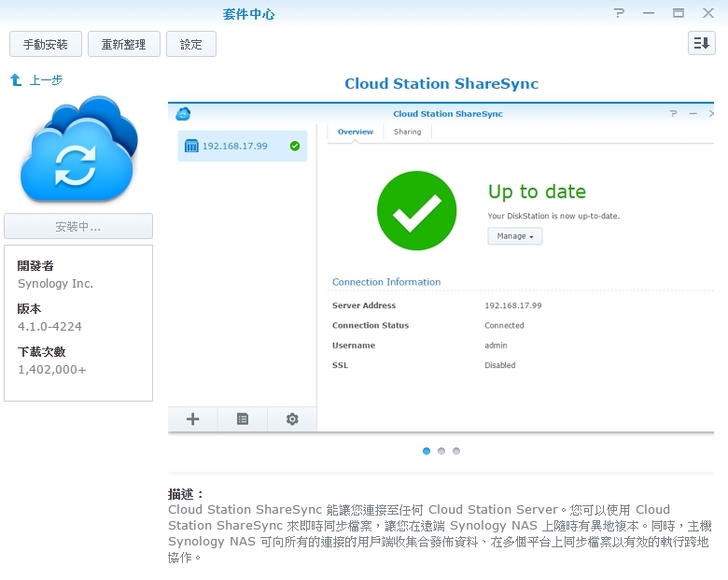Select the second carousel dot
This screenshot has width=728, height=580.
[x=441, y=451]
